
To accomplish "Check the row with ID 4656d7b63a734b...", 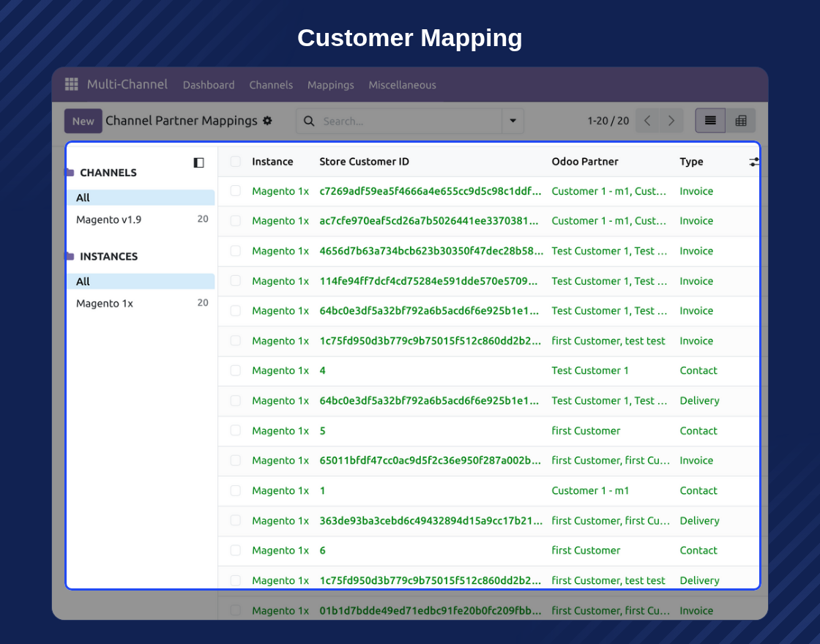I will (236, 251).
